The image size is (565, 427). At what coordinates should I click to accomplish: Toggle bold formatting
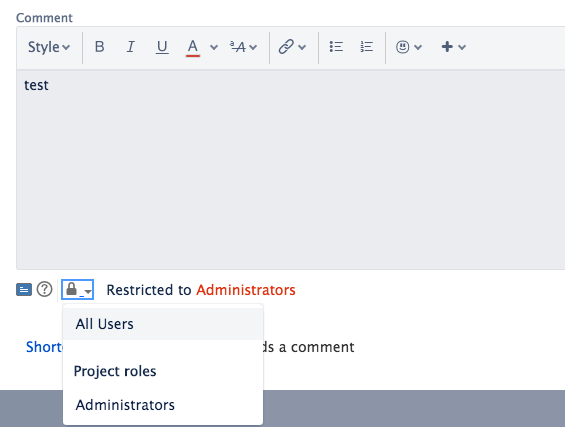tap(99, 47)
